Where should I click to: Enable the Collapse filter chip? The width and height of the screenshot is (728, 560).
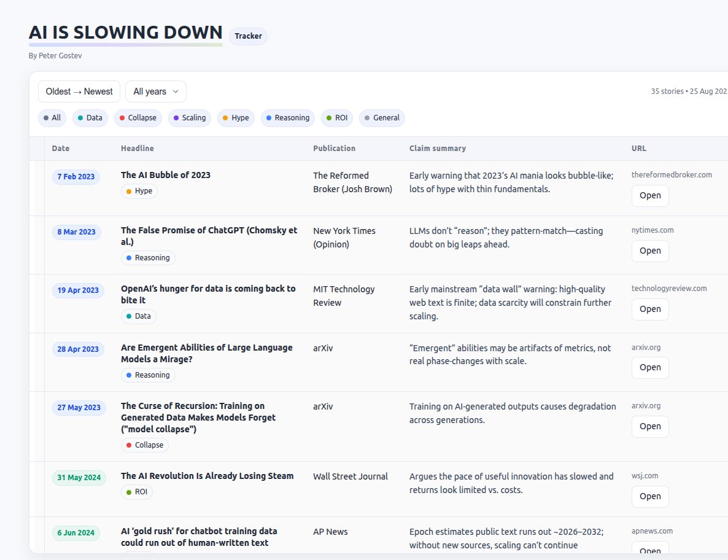[x=137, y=118]
